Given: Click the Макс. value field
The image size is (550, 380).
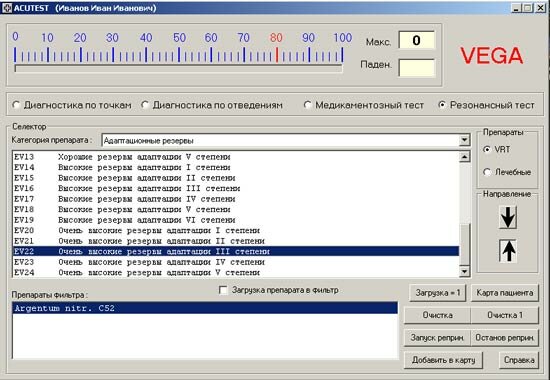Looking at the screenshot, I should (416, 40).
